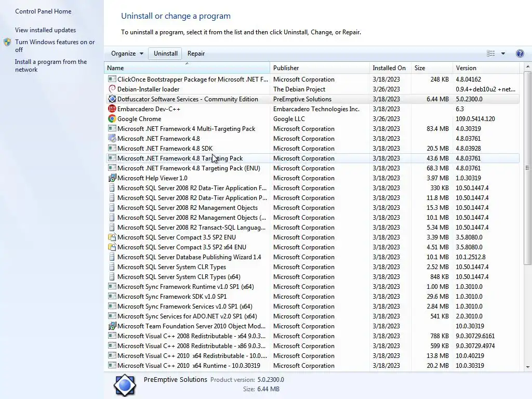The height and width of the screenshot is (399, 532).
Task: Select Microsoft .NET Framework 4.8 Targeting Pack row
Action: pyautogui.click(x=312, y=158)
